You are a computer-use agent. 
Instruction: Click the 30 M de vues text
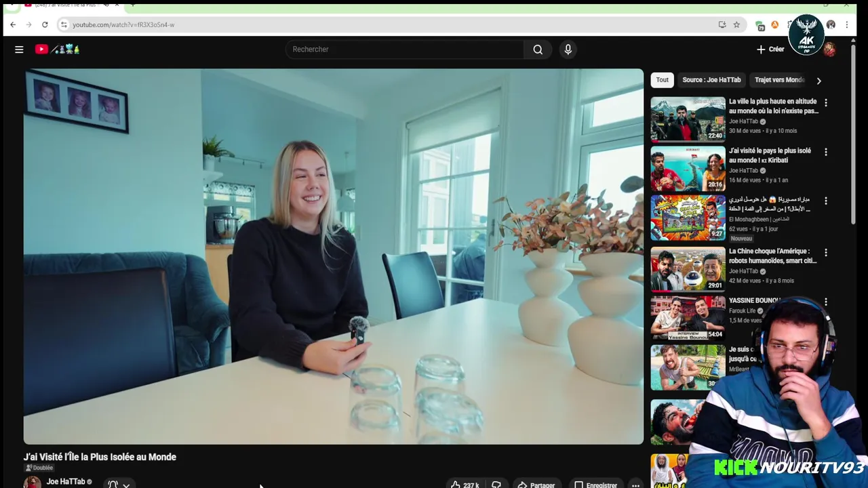[745, 131]
